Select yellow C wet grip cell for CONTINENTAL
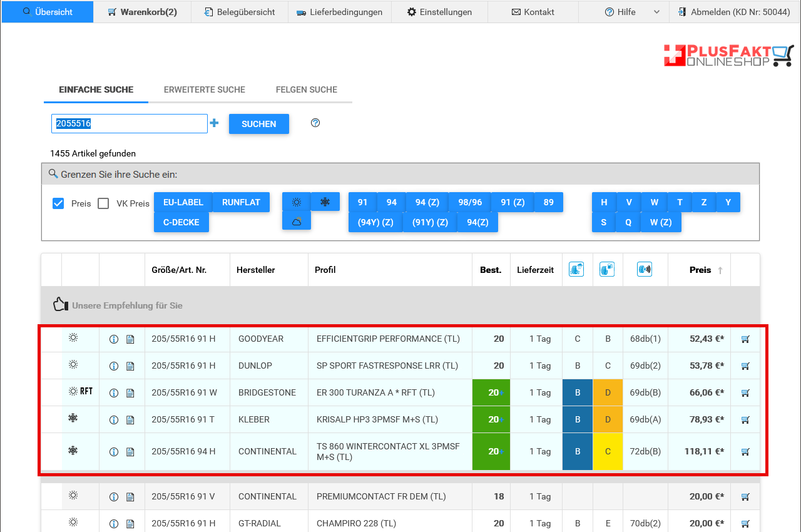The image size is (801, 532). click(608, 452)
